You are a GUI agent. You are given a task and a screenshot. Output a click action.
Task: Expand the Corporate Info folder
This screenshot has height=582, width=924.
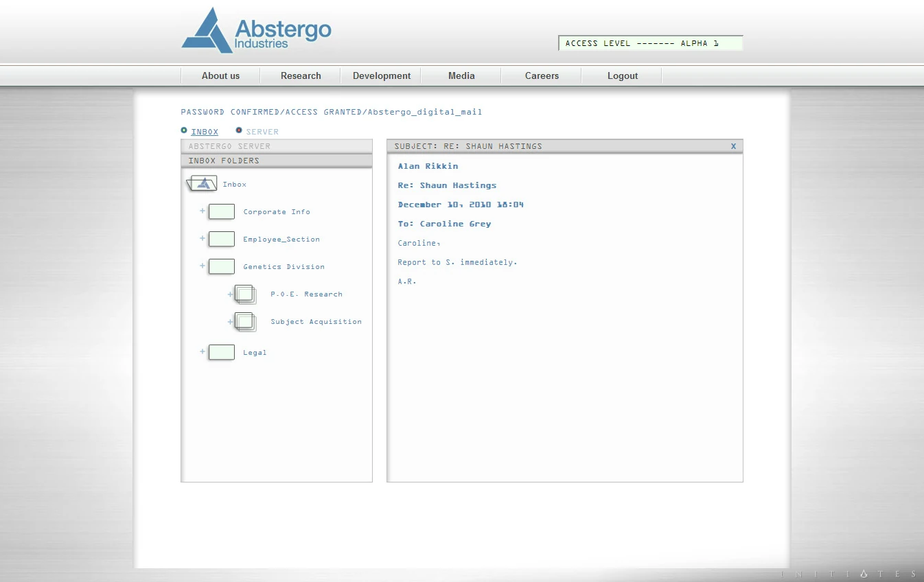tap(203, 211)
